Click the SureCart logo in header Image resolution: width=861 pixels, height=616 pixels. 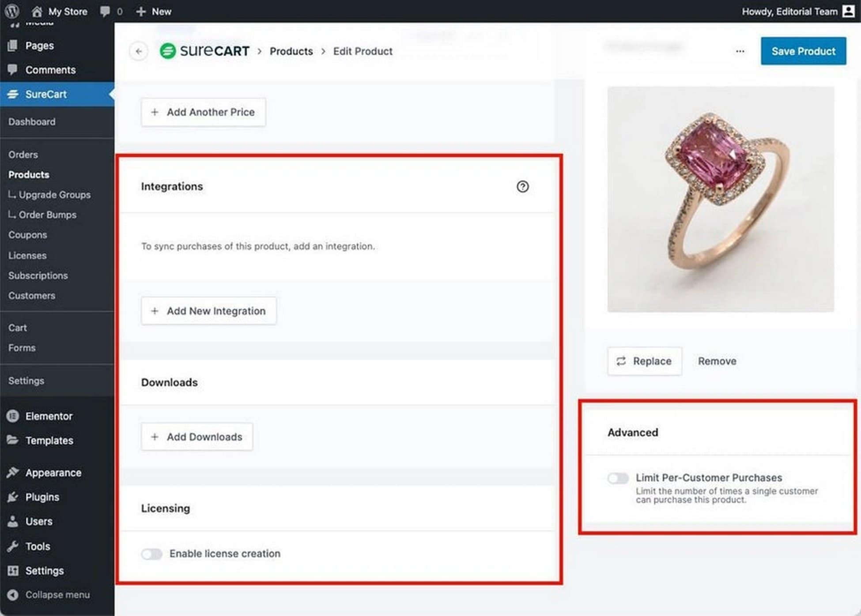click(x=204, y=51)
